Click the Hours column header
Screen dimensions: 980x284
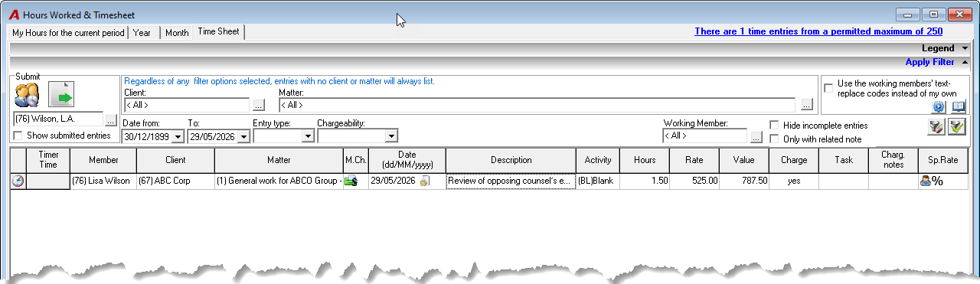pyautogui.click(x=644, y=160)
